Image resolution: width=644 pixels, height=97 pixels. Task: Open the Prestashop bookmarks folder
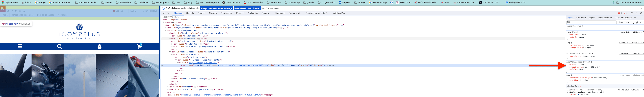click(x=123, y=3)
